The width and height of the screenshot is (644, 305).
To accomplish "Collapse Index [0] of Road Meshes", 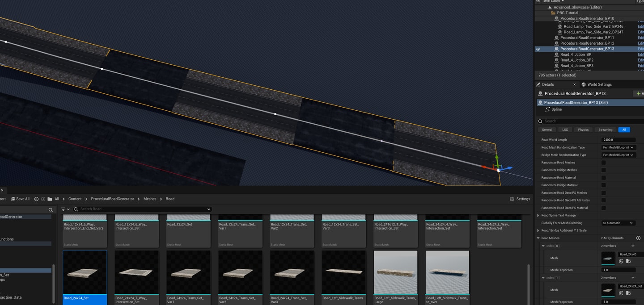I will click(x=543, y=246).
